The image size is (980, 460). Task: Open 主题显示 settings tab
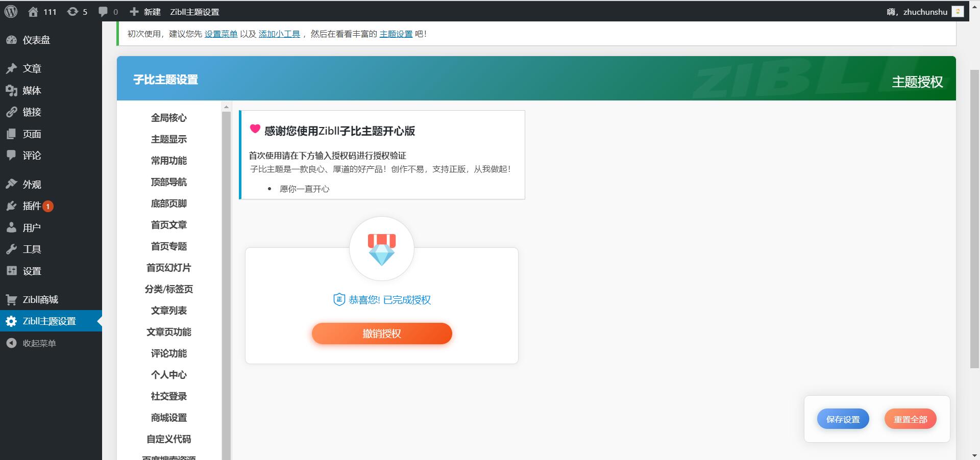tap(169, 139)
